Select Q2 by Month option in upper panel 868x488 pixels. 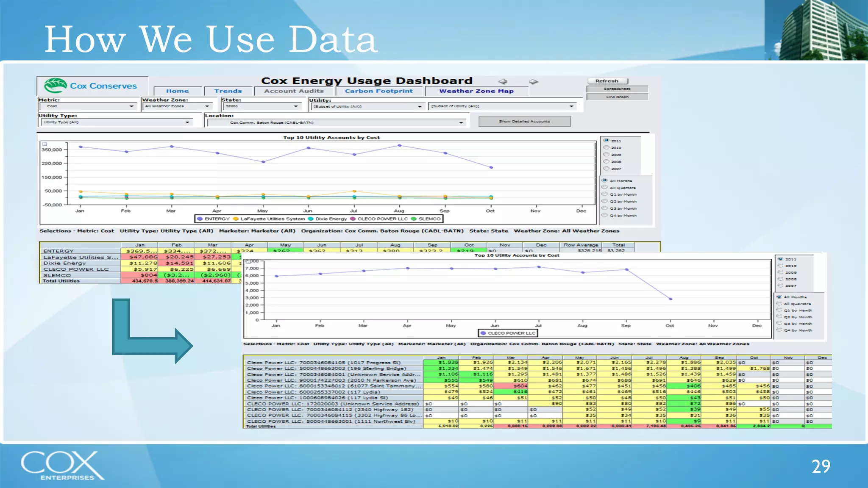[x=605, y=201]
